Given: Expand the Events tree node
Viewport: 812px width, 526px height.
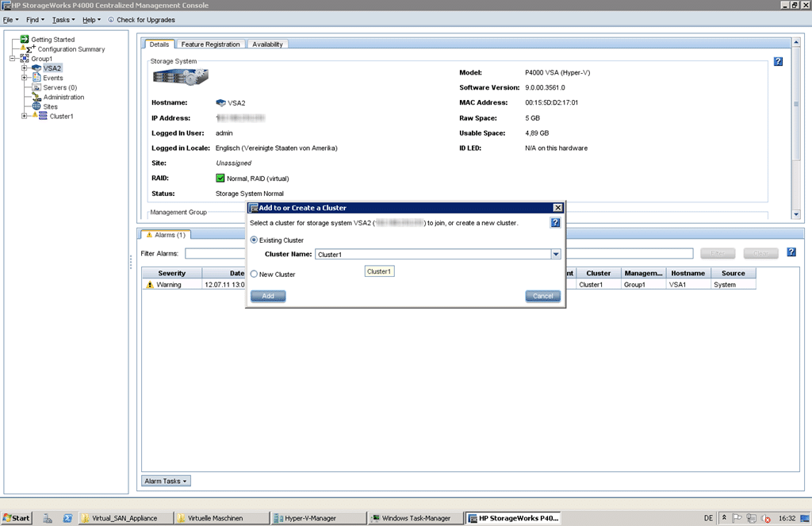Looking at the screenshot, I should [24, 78].
